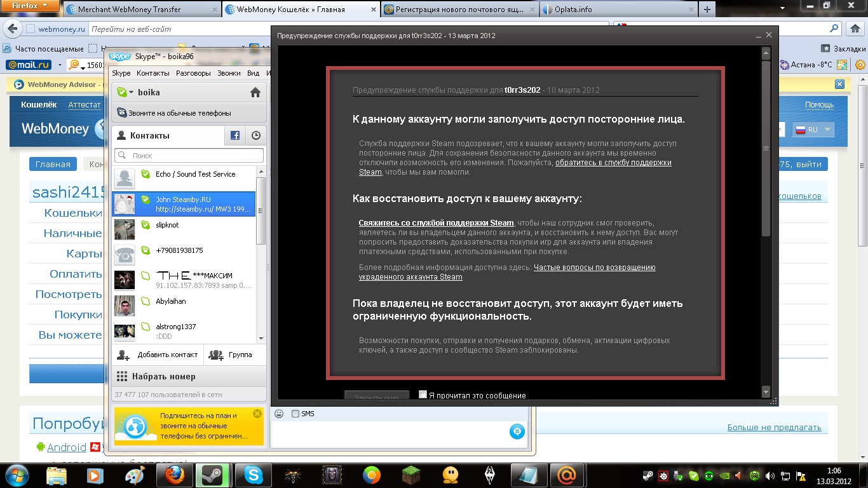Click 'Добавить контакт' button in Skype
Image resolution: width=868 pixels, height=488 pixels.
click(x=158, y=355)
